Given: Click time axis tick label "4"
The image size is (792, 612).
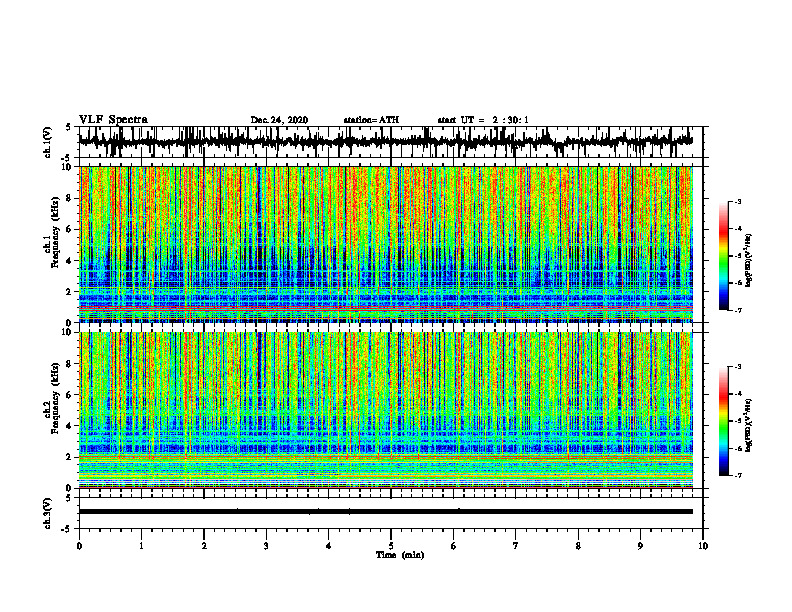Looking at the screenshot, I should [328, 546].
